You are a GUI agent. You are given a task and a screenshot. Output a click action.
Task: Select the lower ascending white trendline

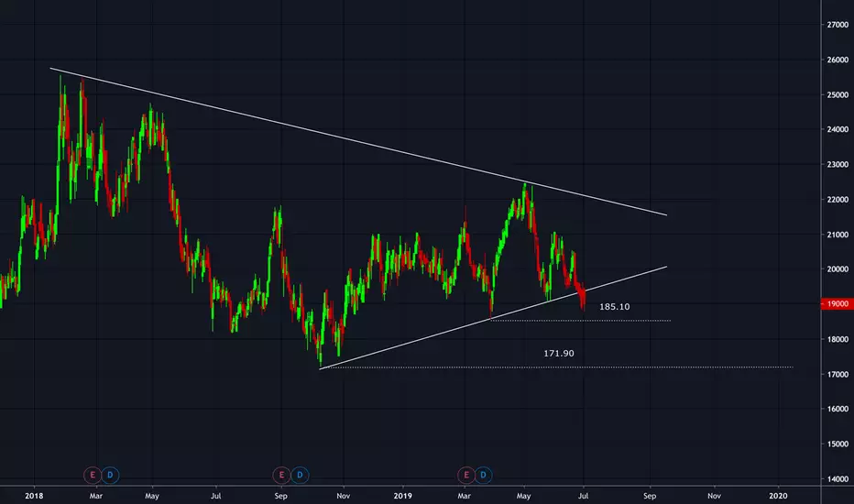tap(493, 318)
